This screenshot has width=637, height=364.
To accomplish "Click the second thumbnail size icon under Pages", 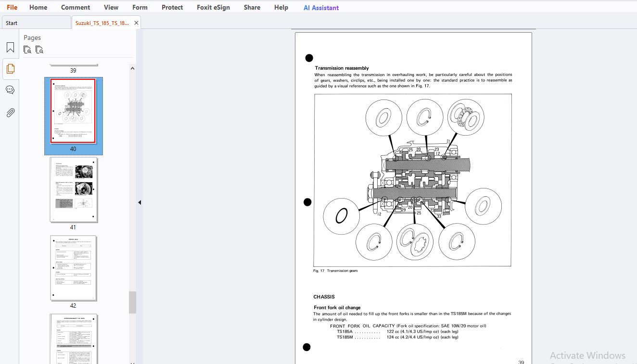I will point(39,50).
